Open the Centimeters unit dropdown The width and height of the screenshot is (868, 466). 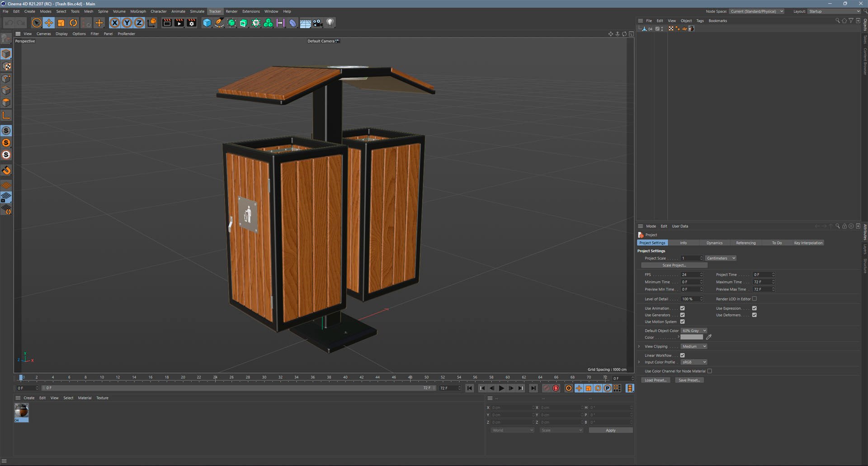(x=721, y=258)
